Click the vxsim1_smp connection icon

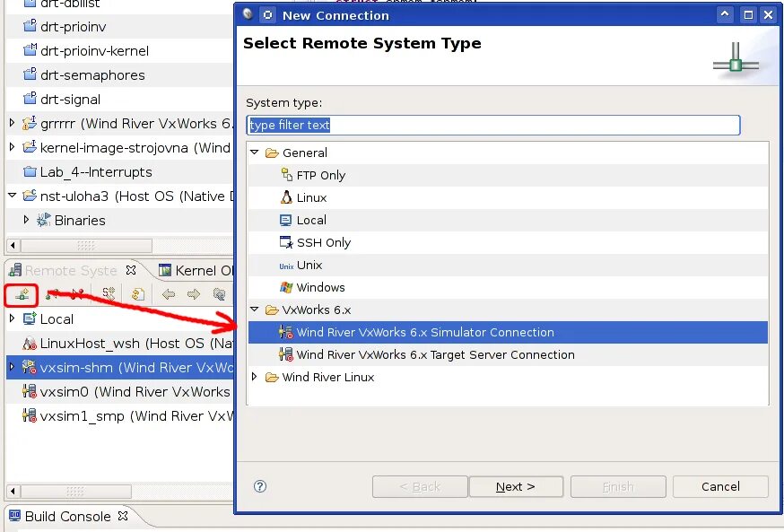point(30,415)
